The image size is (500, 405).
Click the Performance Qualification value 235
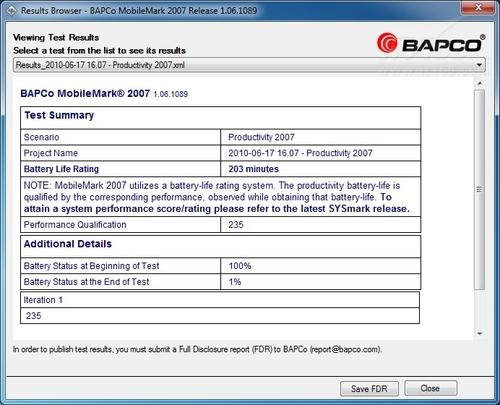tap(236, 225)
